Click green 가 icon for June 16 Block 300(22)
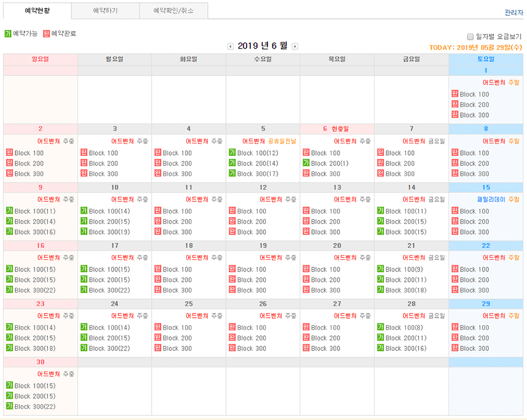 click(9, 290)
